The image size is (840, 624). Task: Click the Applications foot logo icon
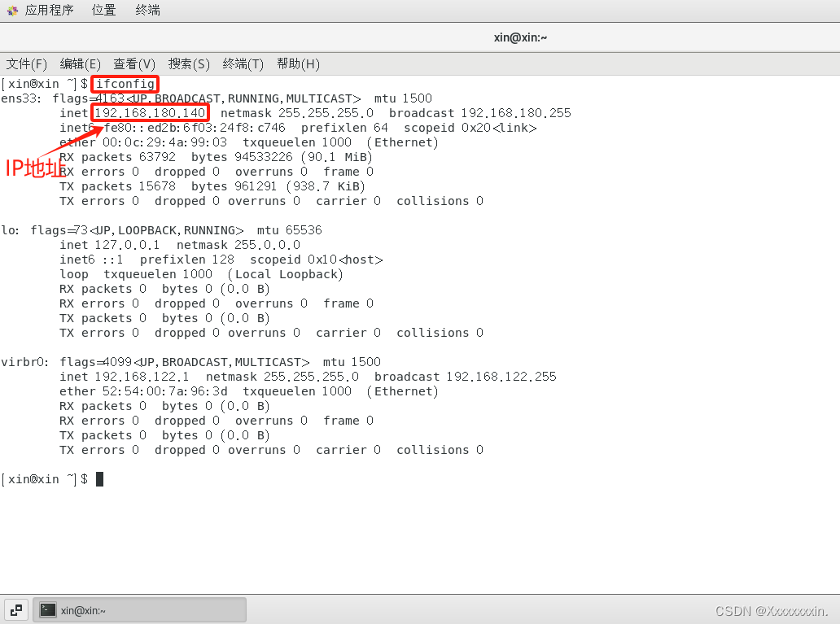12,11
